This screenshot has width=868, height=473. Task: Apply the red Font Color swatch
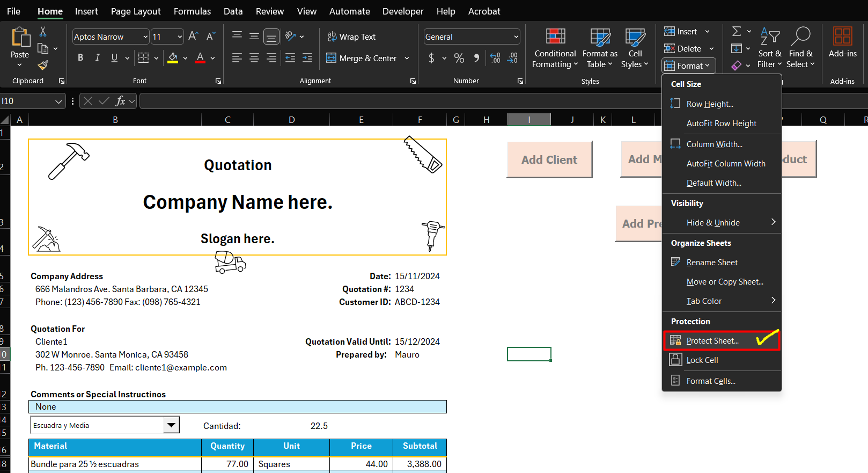click(200, 58)
